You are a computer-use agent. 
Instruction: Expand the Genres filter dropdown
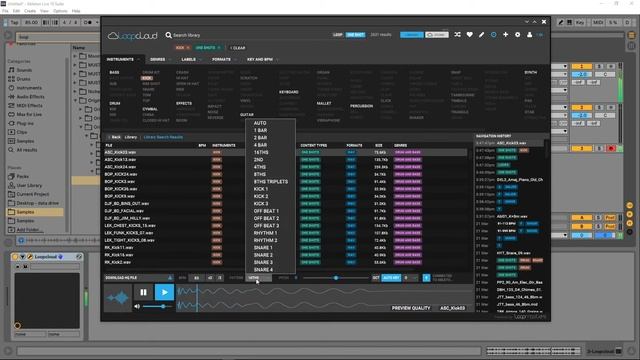[160, 60]
